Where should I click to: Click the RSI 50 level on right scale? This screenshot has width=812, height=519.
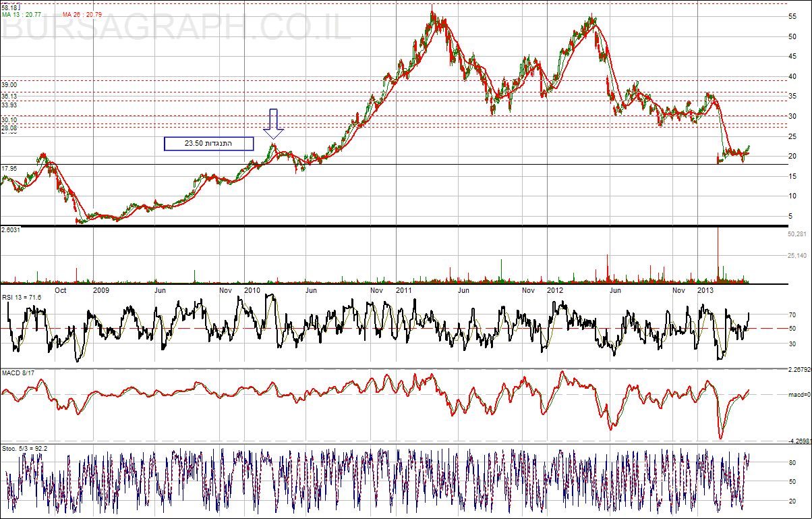(x=791, y=329)
